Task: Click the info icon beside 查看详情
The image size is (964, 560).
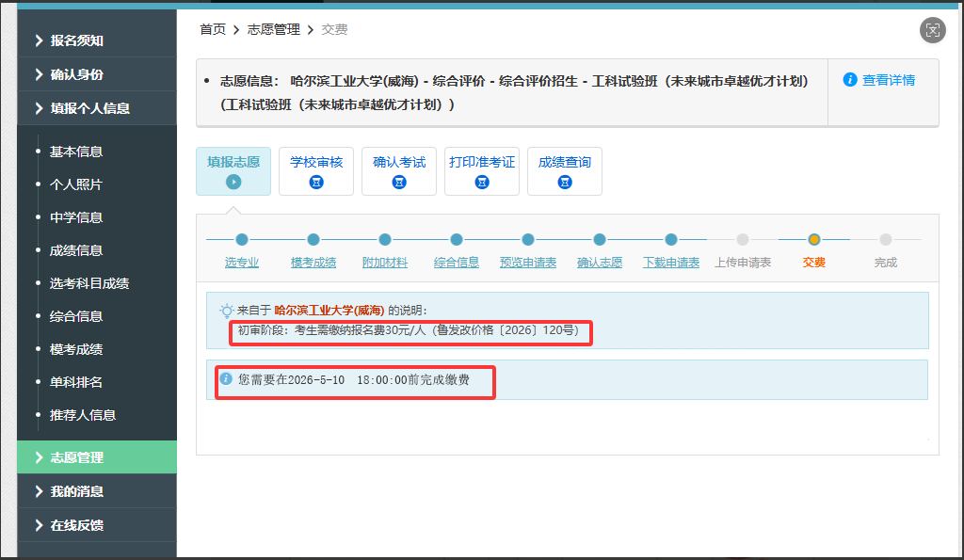Action: (850, 80)
